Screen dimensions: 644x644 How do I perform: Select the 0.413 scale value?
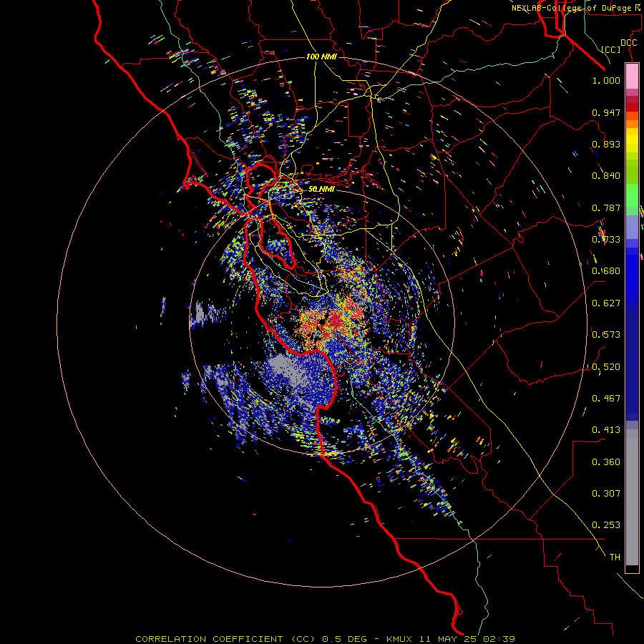point(606,430)
